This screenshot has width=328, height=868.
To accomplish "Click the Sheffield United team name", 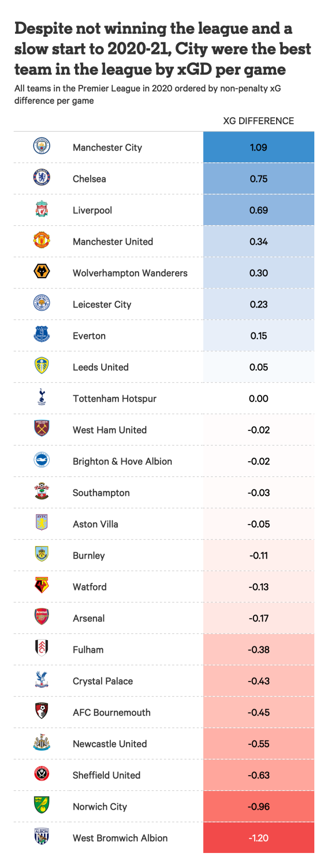I will click(x=106, y=775).
